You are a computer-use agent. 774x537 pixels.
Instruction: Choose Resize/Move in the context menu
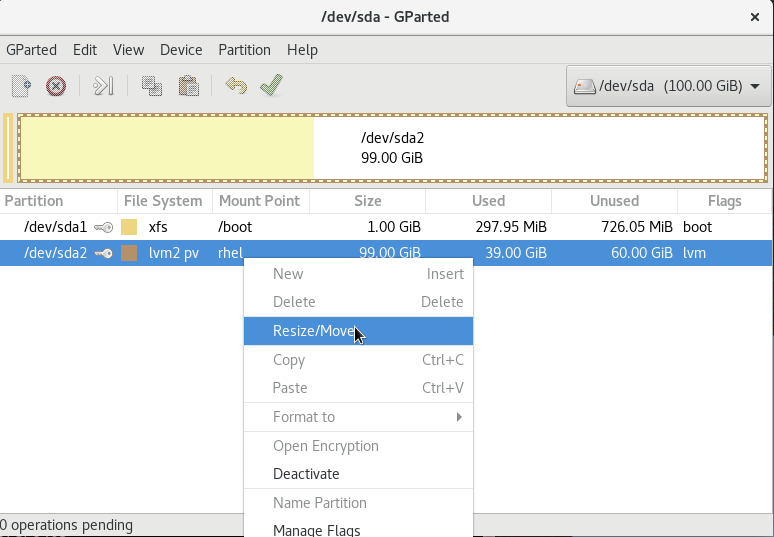358,331
